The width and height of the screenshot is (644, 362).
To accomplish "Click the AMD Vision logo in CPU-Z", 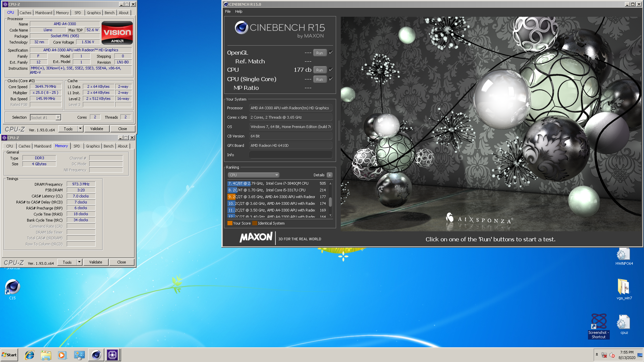I will (117, 33).
